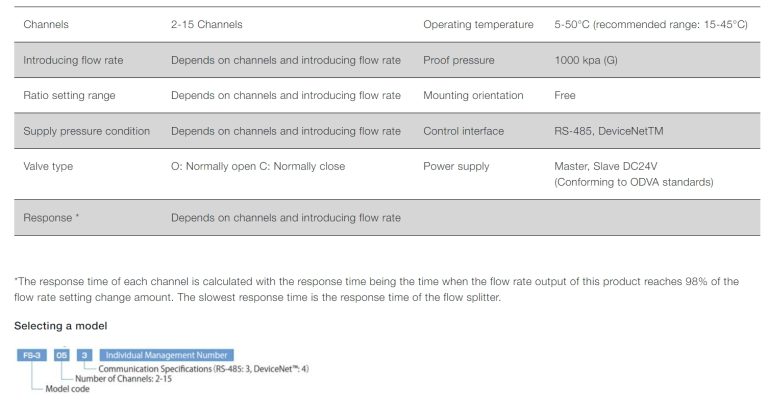Click the Normally open/Normally close value
Screen dimensions: 768x410
click(258, 166)
